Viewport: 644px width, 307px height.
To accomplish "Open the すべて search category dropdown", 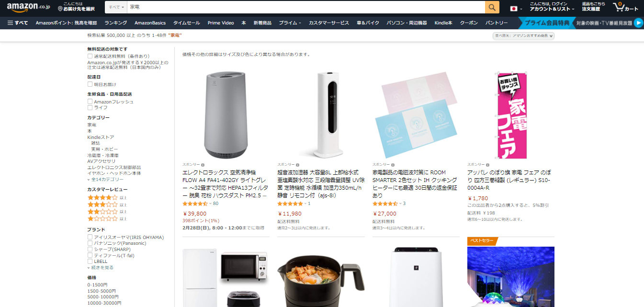I will 116,7.
